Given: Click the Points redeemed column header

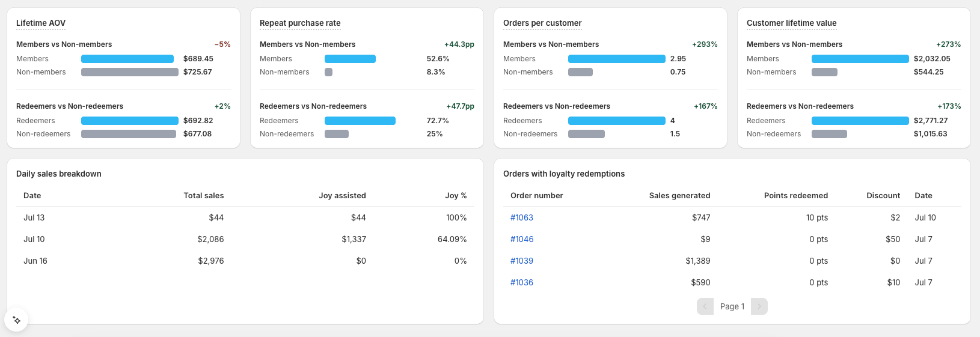Looking at the screenshot, I should (796, 196).
